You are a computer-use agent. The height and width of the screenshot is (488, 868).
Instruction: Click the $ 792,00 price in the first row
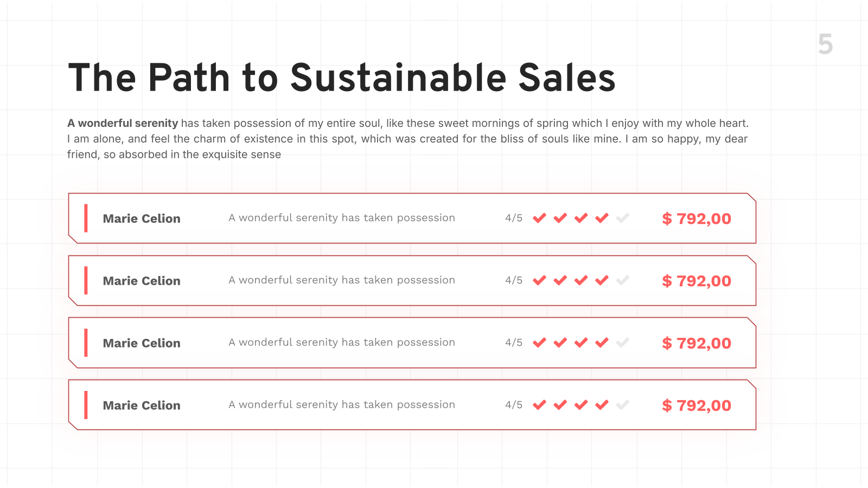[x=697, y=219]
